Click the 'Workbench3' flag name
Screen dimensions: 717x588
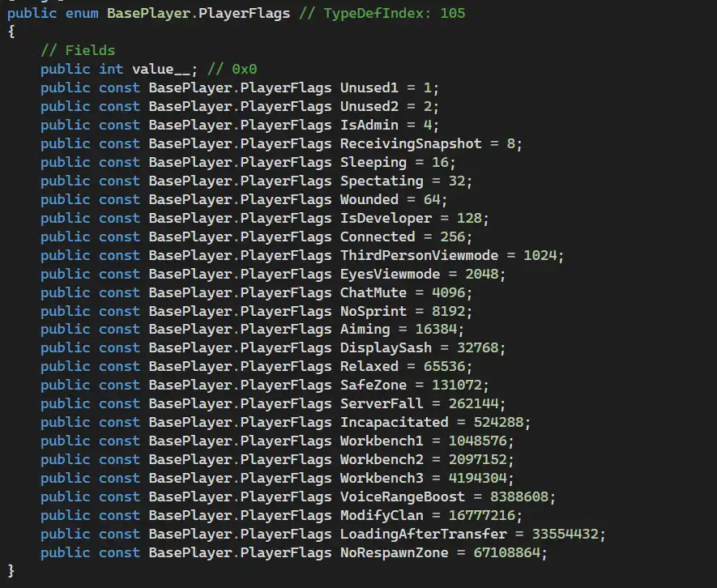382,479
